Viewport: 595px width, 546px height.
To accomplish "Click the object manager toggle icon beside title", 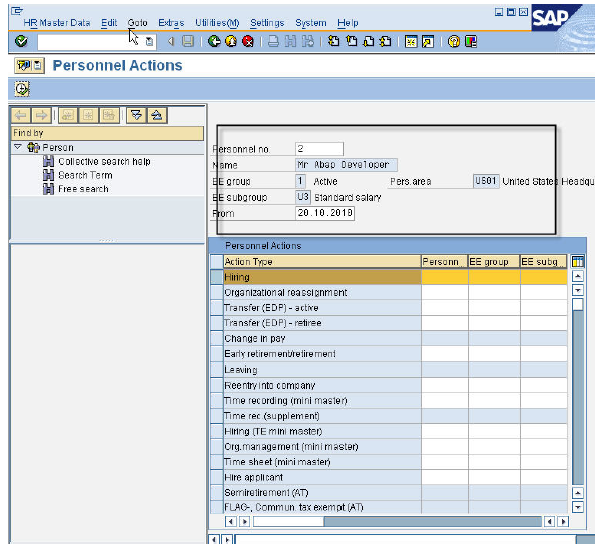I will click(30, 66).
